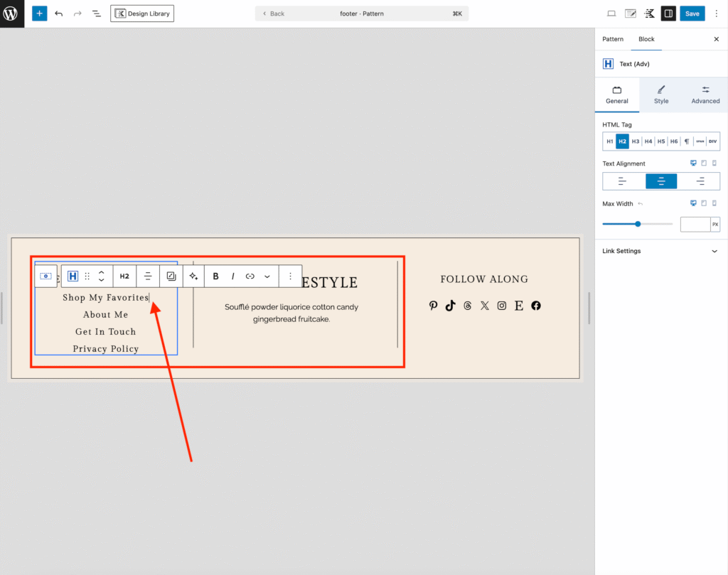Switch to the Pattern tab

613,39
